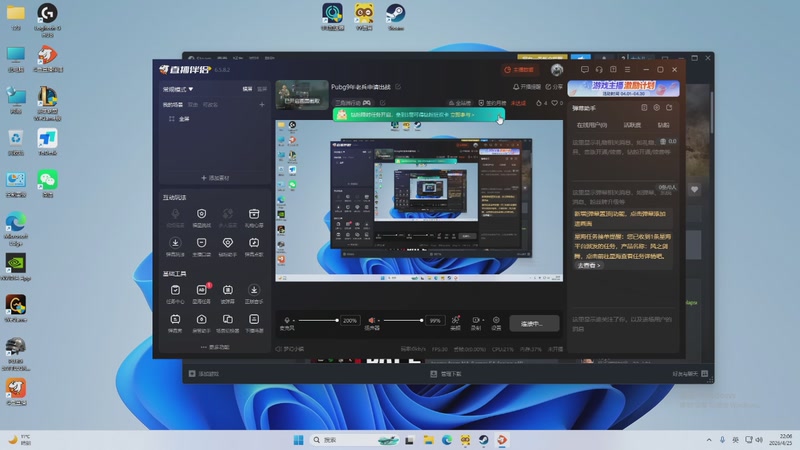The height and width of the screenshot is (450, 800).
Task: Switch to 竖屏 portrait orientation
Action: click(x=262, y=89)
